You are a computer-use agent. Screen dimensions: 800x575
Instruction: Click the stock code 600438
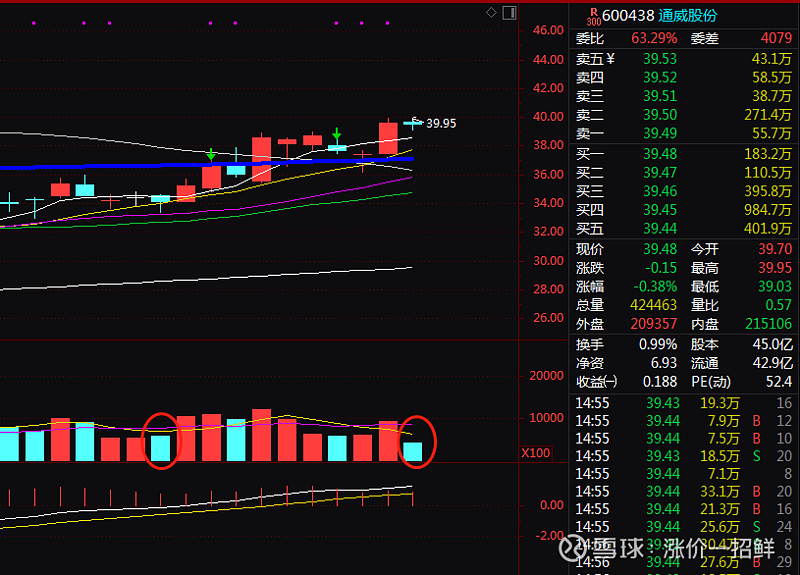pos(628,16)
